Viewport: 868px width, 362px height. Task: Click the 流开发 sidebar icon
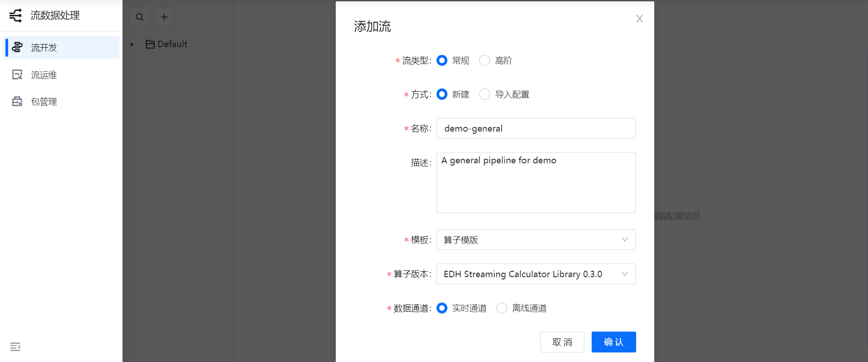(x=17, y=47)
